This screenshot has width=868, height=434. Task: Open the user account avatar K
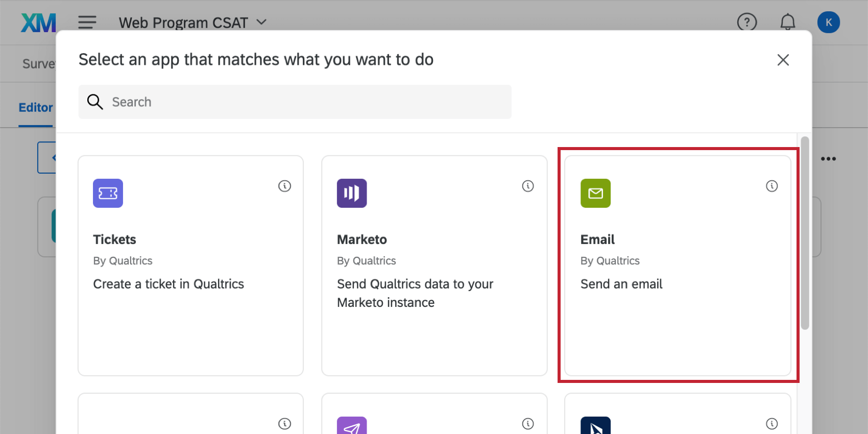pyautogui.click(x=828, y=22)
